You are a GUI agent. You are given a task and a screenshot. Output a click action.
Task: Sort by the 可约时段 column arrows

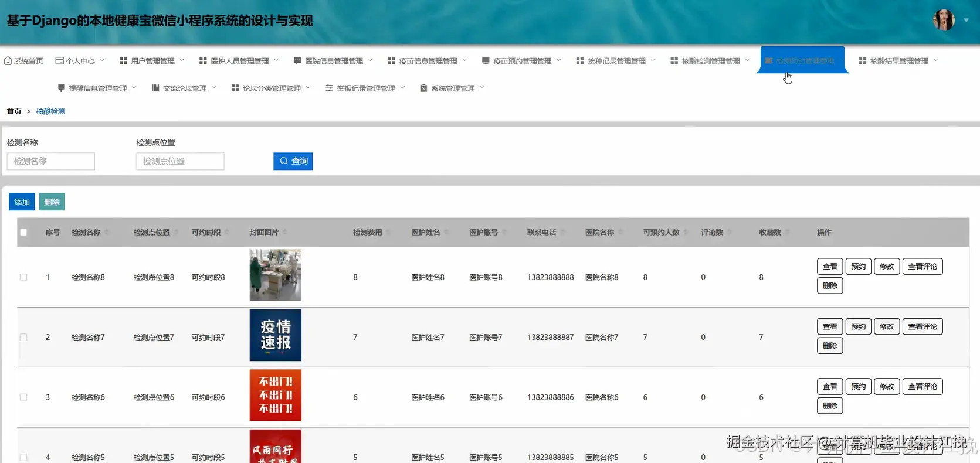227,233
